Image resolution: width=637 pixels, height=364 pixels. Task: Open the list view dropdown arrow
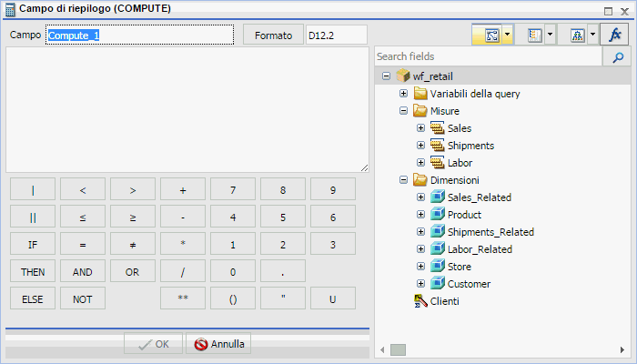(550, 35)
